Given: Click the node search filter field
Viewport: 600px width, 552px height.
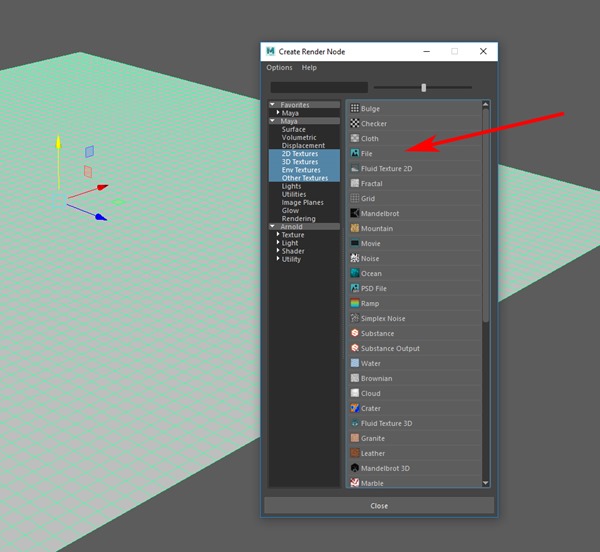Looking at the screenshot, I should (319, 87).
